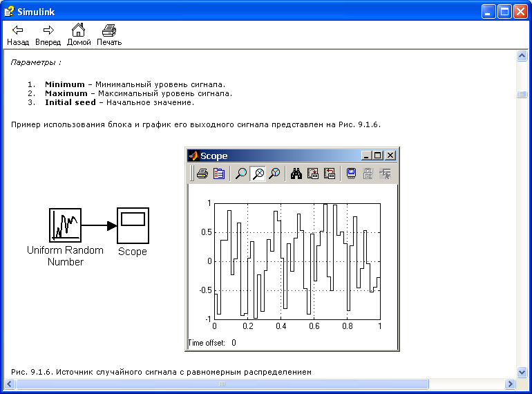
Task: Click the Uniform Random Number label
Action: (65, 256)
